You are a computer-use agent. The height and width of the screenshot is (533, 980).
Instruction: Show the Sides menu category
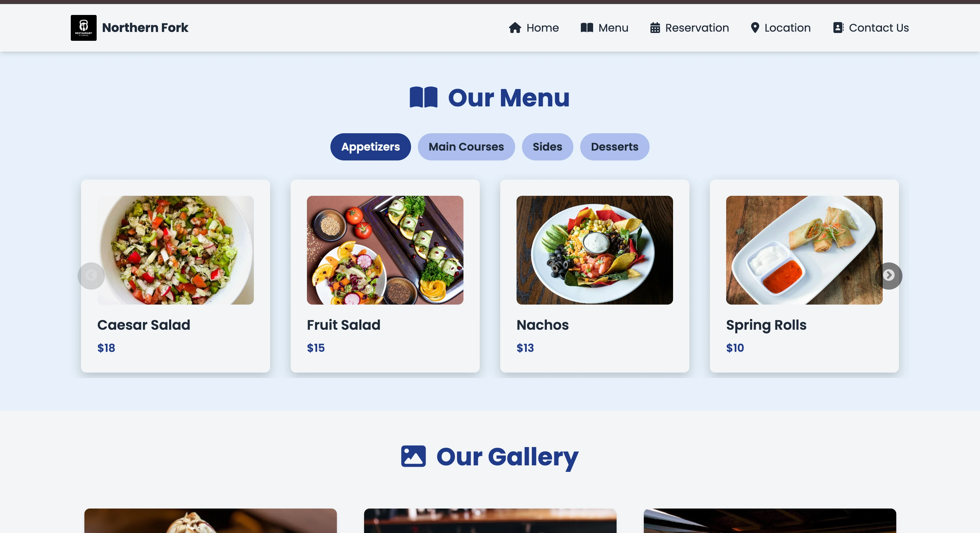pos(547,147)
